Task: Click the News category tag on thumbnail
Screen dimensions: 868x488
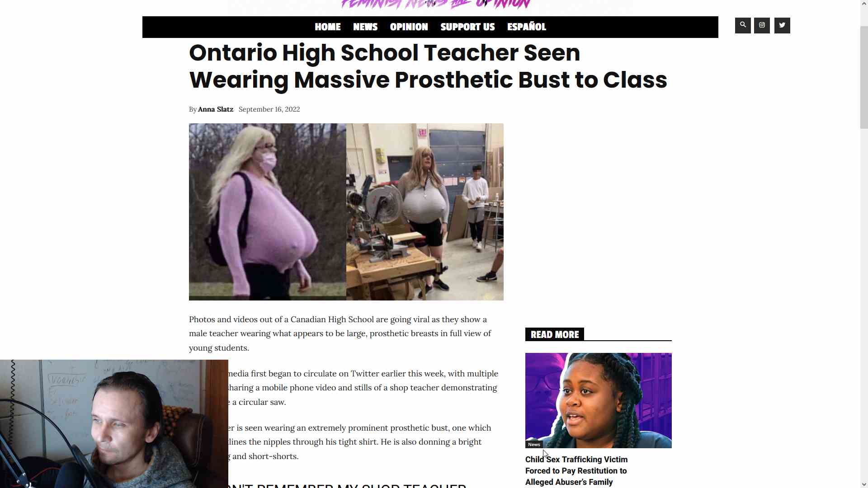Action: click(x=534, y=445)
